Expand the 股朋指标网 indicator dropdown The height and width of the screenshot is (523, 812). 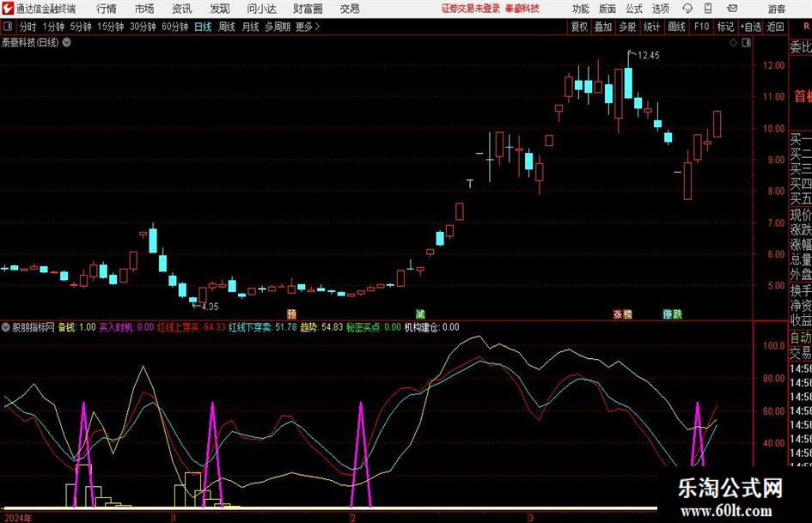[6, 327]
